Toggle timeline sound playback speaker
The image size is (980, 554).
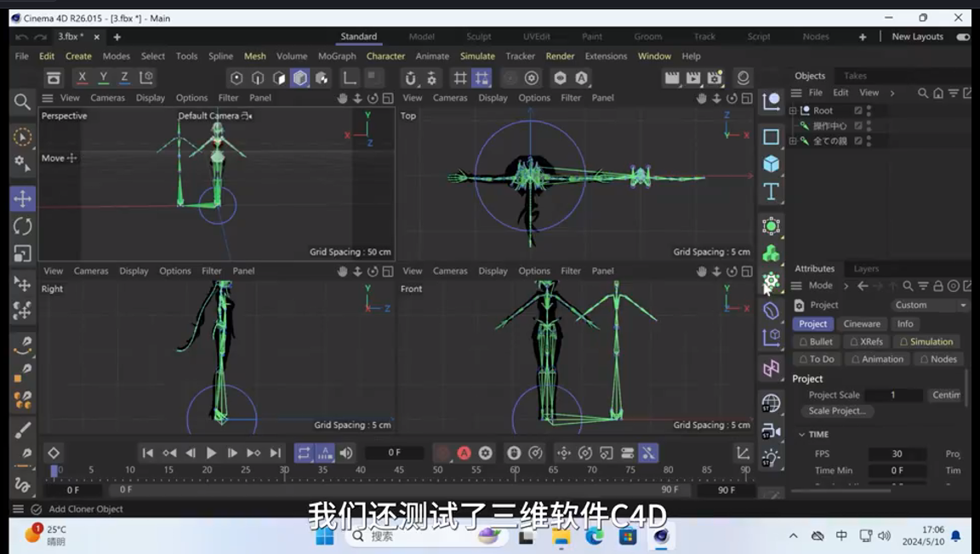[346, 454]
